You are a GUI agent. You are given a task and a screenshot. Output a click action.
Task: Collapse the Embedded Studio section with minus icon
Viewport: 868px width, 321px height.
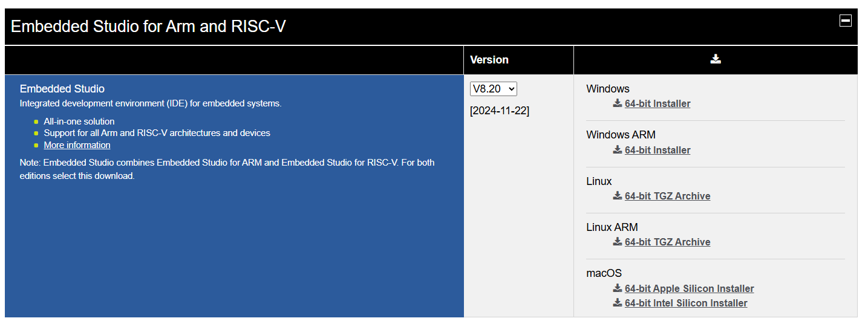tap(846, 21)
